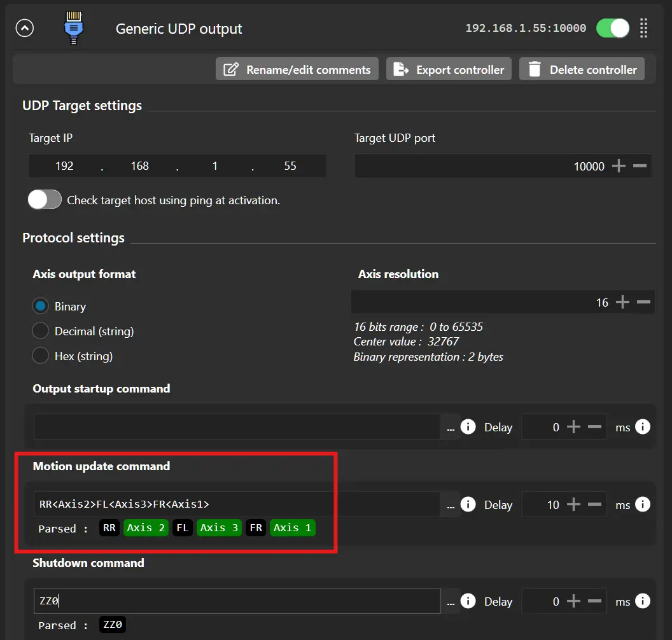Click parsed Axis 1 green tag
The image size is (672, 640).
[292, 528]
